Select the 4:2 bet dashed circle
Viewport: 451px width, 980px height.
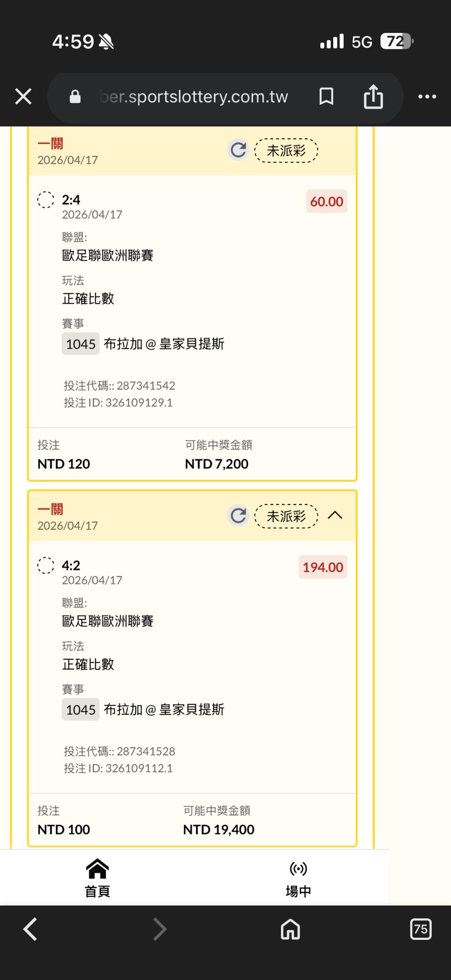(46, 565)
